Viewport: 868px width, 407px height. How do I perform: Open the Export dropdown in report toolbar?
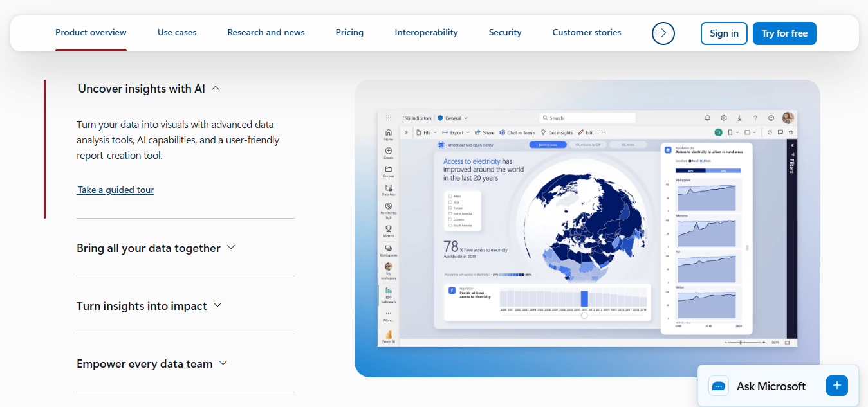click(456, 132)
